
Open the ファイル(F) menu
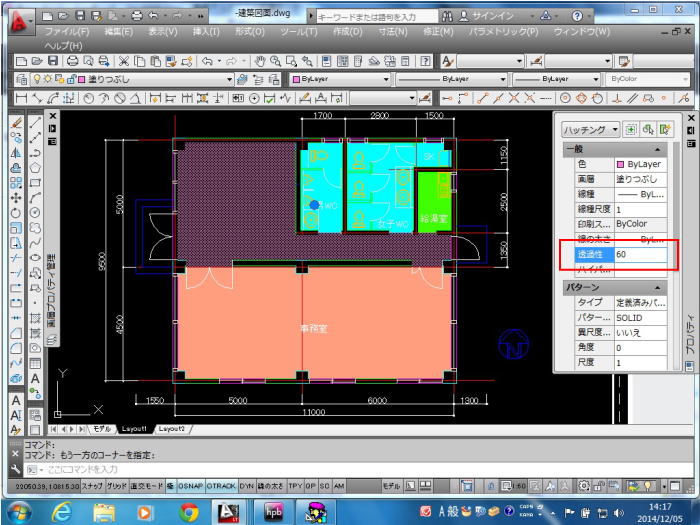pos(67,32)
